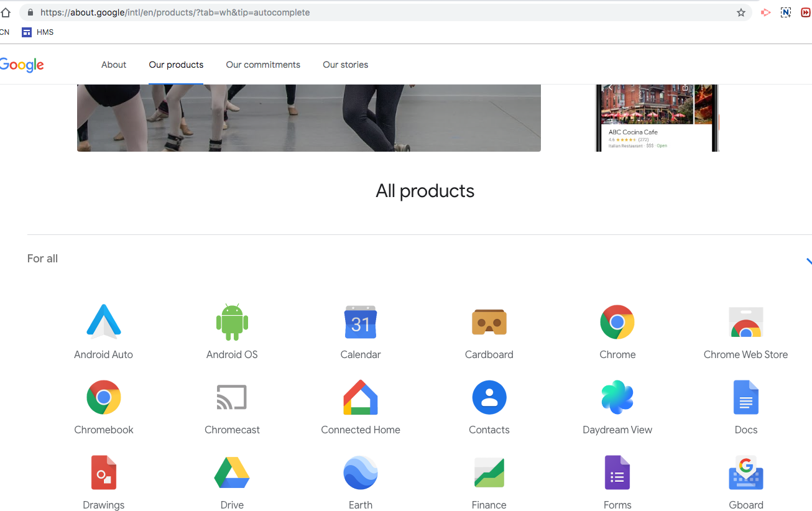
Task: Open the Daydream View icon
Action: 617,397
